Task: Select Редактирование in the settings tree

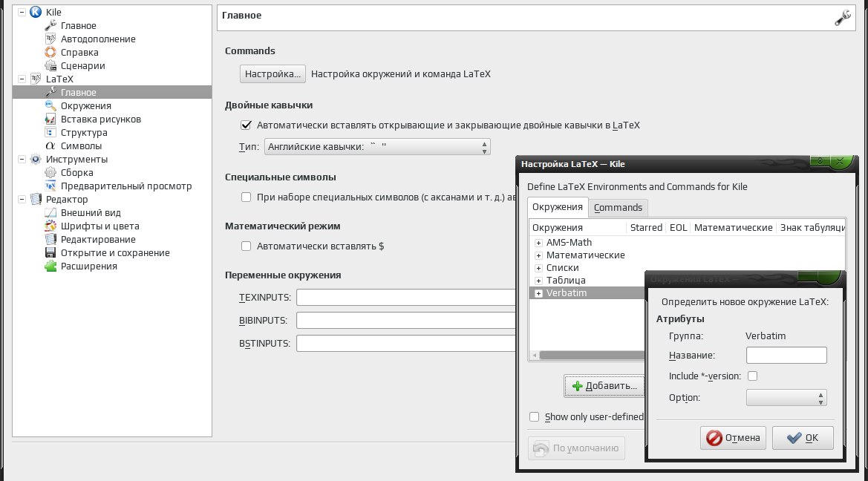Action: pos(98,239)
